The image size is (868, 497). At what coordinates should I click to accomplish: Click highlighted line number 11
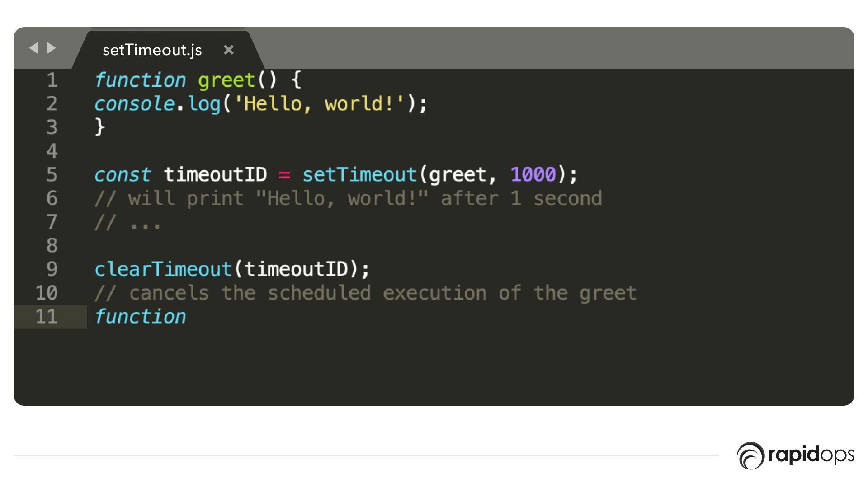tap(47, 317)
